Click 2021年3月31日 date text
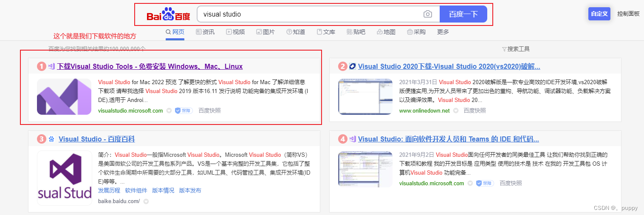This screenshot has width=644, height=215. click(x=418, y=82)
